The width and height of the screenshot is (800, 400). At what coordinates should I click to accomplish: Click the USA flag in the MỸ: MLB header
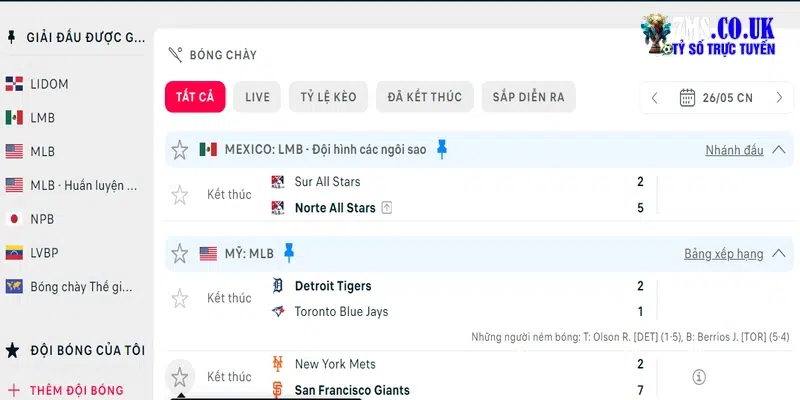(x=208, y=254)
